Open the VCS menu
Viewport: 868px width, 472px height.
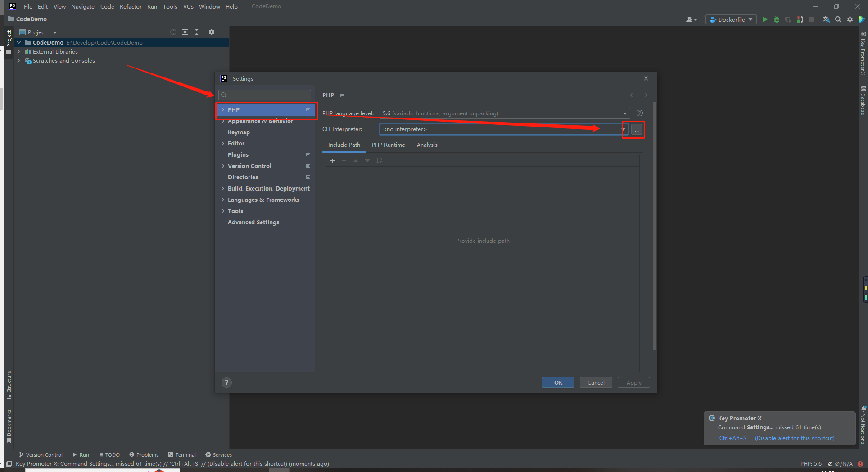(x=188, y=6)
